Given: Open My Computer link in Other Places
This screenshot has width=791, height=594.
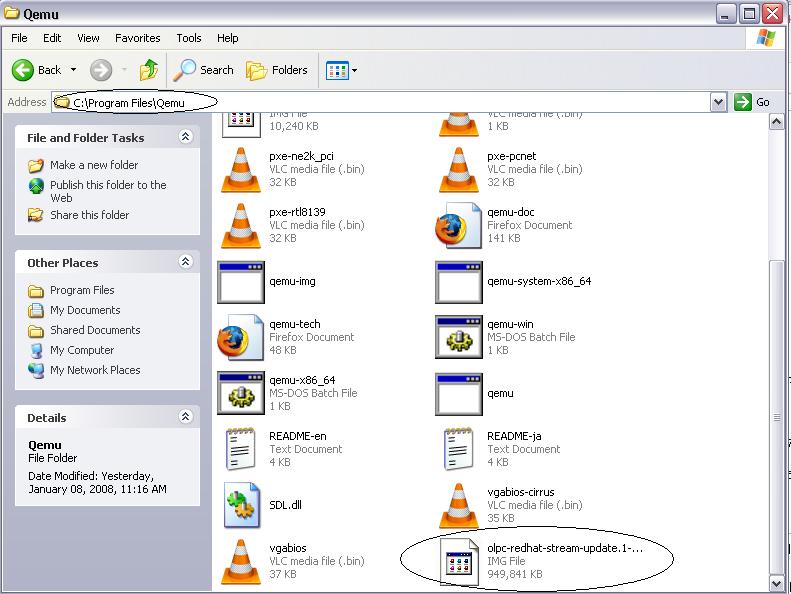Looking at the screenshot, I should 82,350.
